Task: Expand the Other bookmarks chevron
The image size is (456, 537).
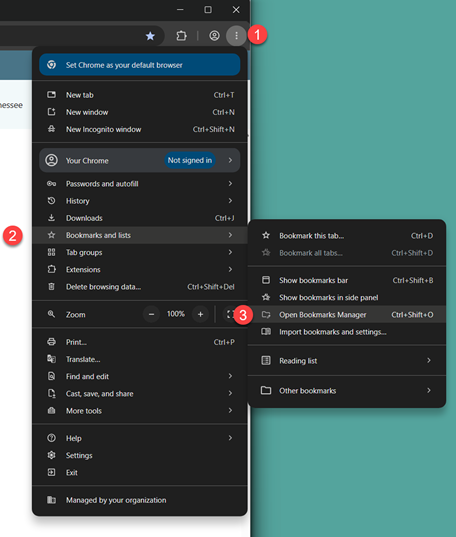Action: pos(429,390)
